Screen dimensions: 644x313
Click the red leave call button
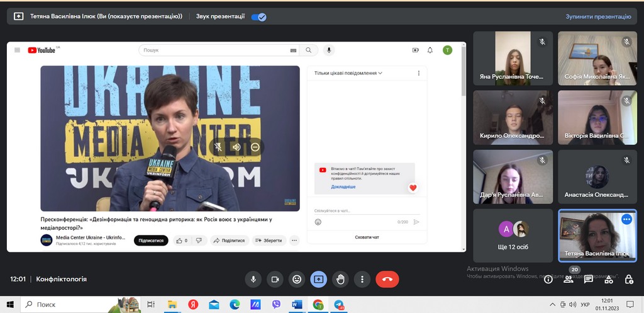coord(387,279)
